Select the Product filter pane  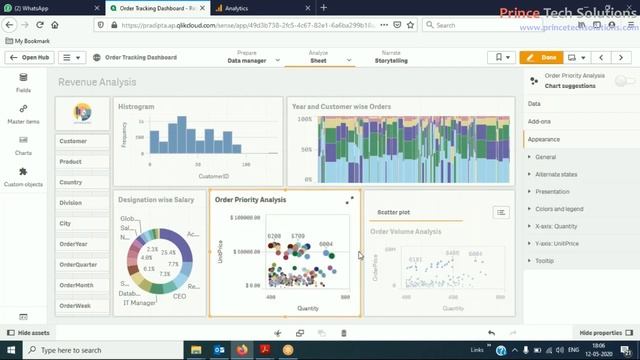(x=82, y=162)
